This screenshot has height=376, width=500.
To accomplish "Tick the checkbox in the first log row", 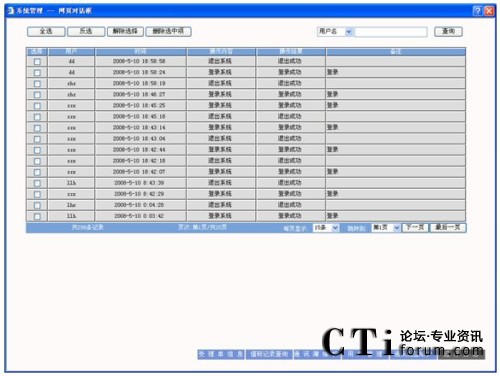I will click(x=37, y=62).
